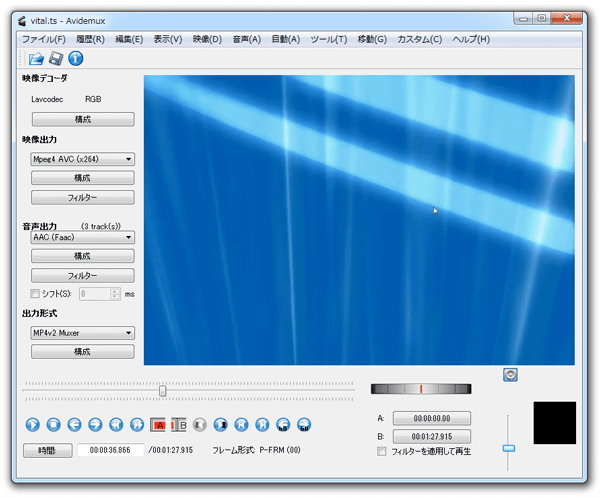The height and width of the screenshot is (497, 600).
Task: Click the audio speaker icon below preview
Action: (x=510, y=375)
